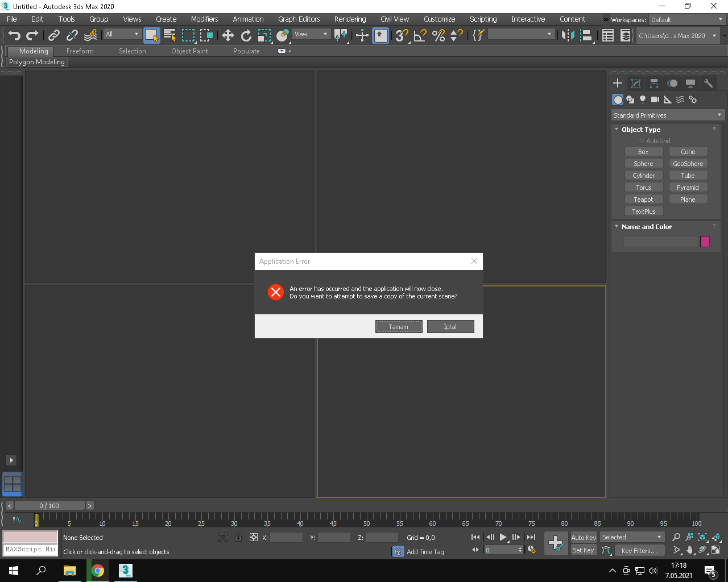The height and width of the screenshot is (582, 728).
Task: Click the Mirror tool icon
Action: pyautogui.click(x=568, y=36)
